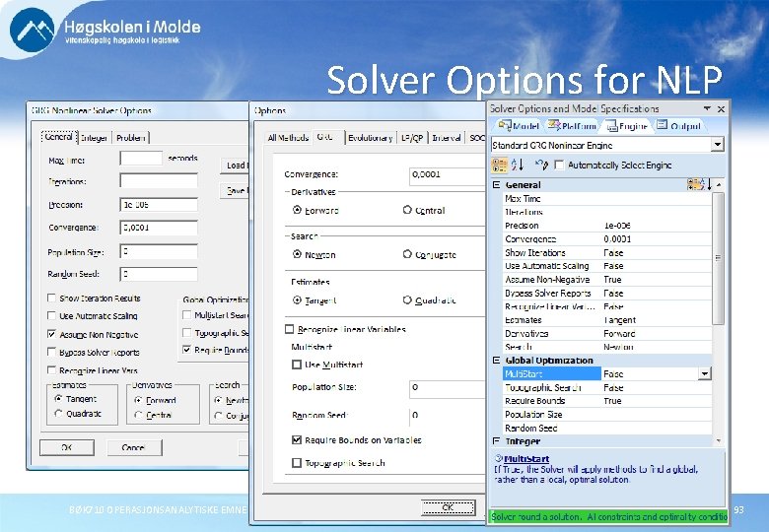Image resolution: width=769 pixels, height=532 pixels.
Task: Switch to Evolutionary tab in Options dialog
Action: [x=371, y=138]
